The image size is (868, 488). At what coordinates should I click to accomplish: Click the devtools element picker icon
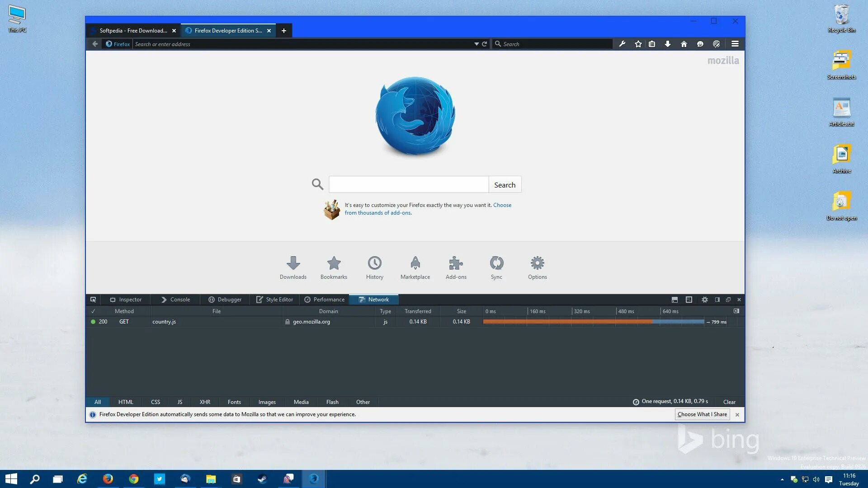(93, 300)
